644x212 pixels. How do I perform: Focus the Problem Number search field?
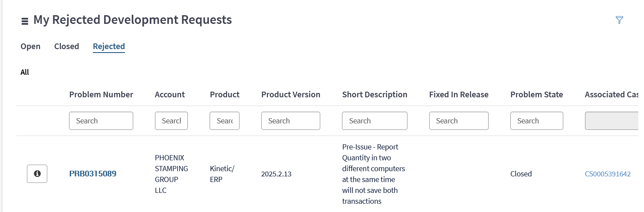101,121
